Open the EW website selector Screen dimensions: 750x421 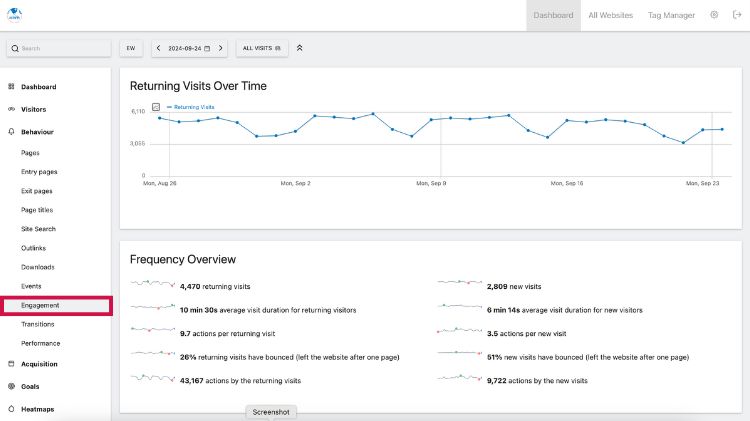pos(131,48)
